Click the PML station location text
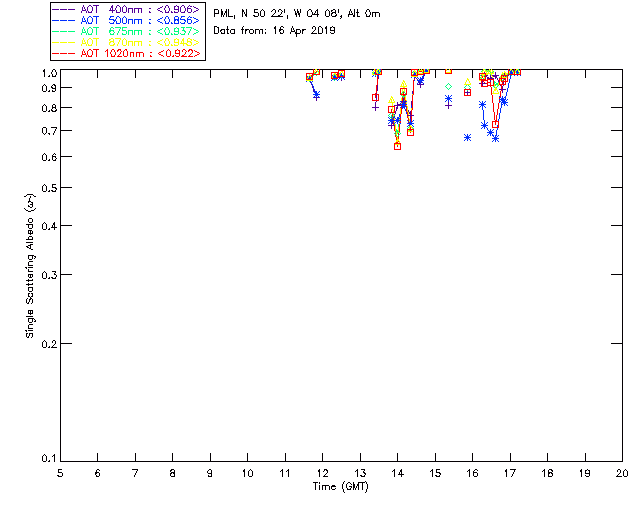 [x=297, y=14]
